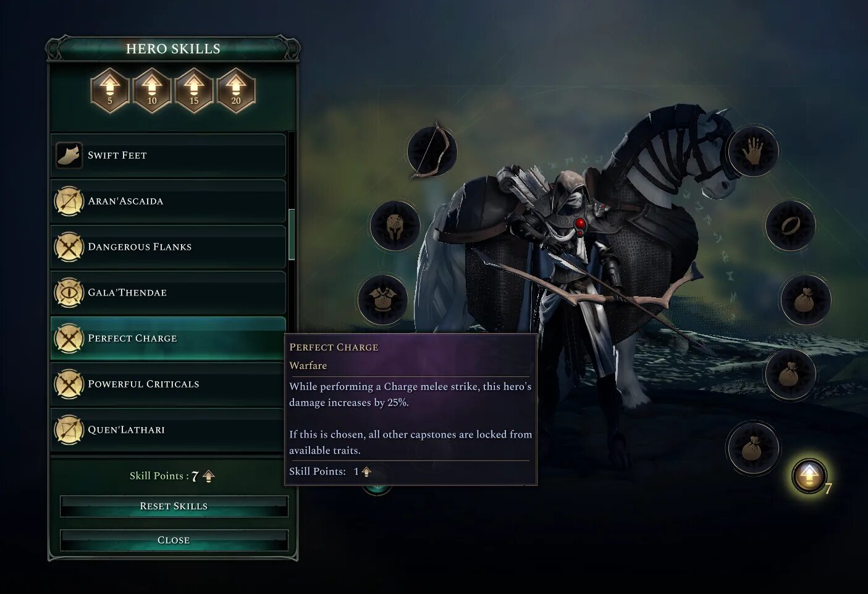Open the topmost pouch inventory slot
The image size is (868, 594).
[806, 300]
